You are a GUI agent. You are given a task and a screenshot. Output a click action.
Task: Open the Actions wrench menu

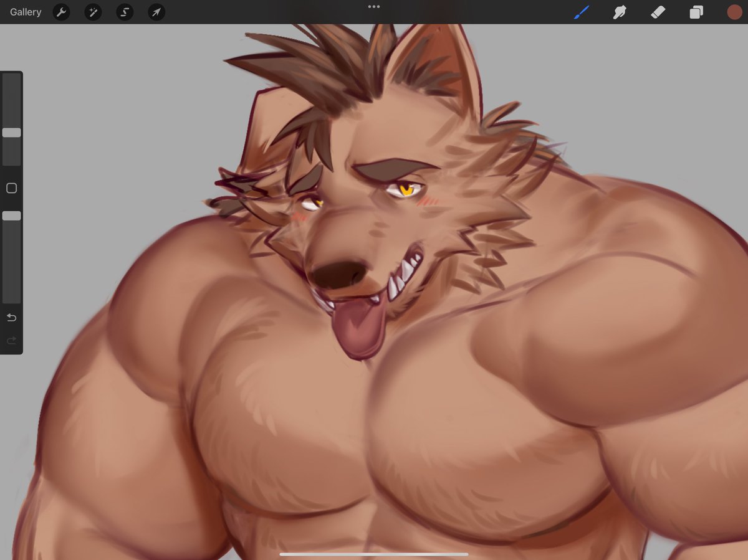click(61, 12)
